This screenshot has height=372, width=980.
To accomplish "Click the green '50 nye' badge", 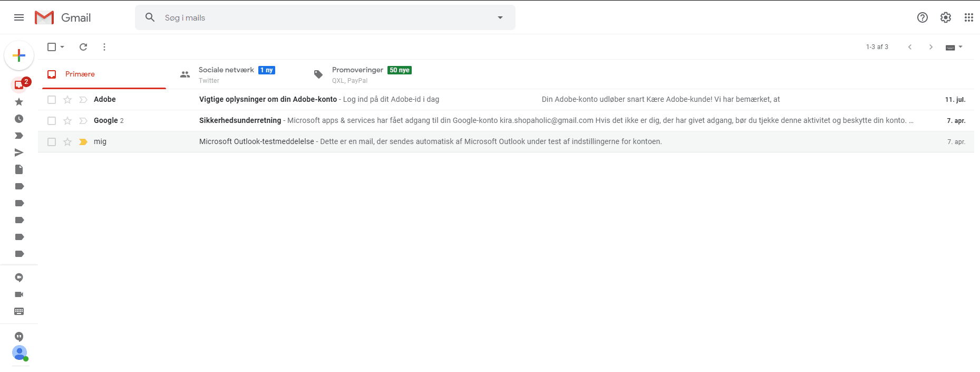I will point(400,70).
